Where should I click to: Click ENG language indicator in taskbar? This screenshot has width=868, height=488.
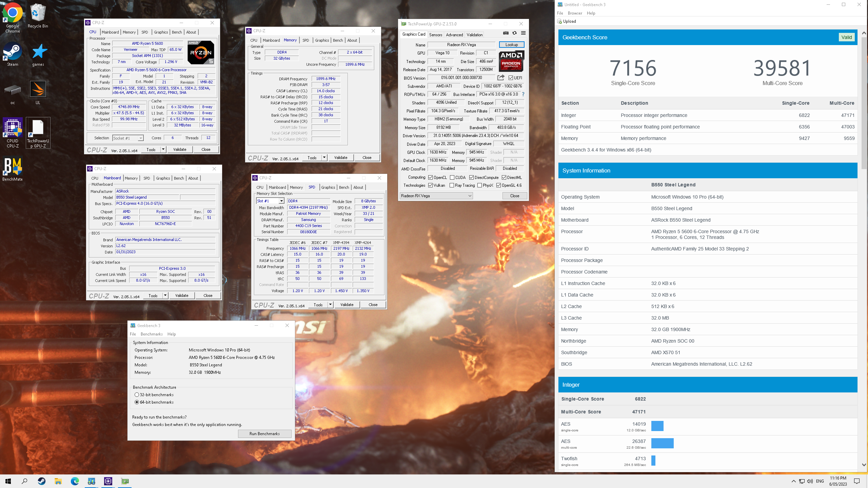coord(820,481)
